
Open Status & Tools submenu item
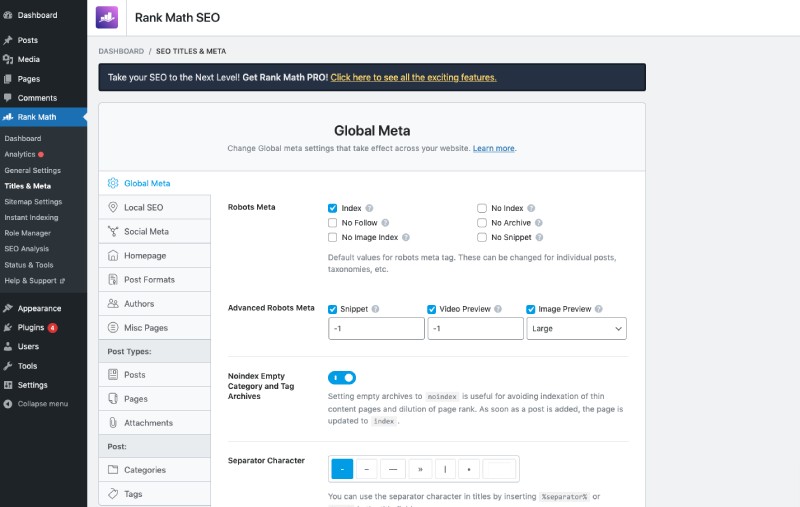[x=29, y=265]
